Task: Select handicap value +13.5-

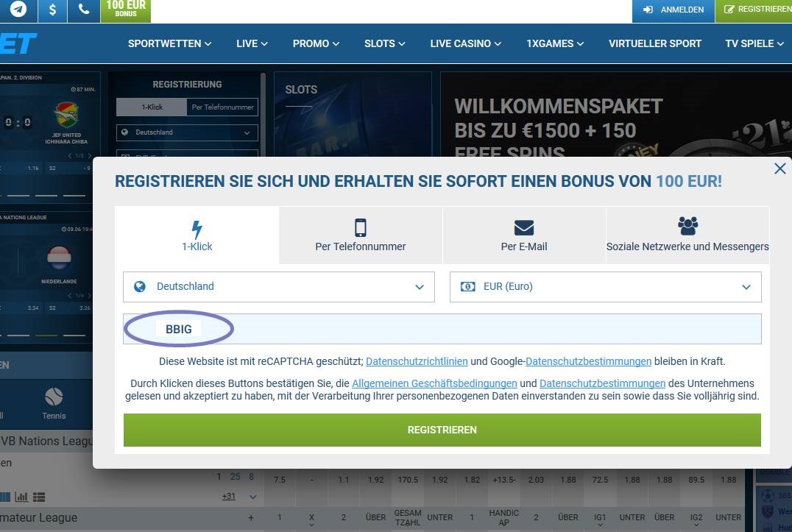Action: [x=504, y=480]
